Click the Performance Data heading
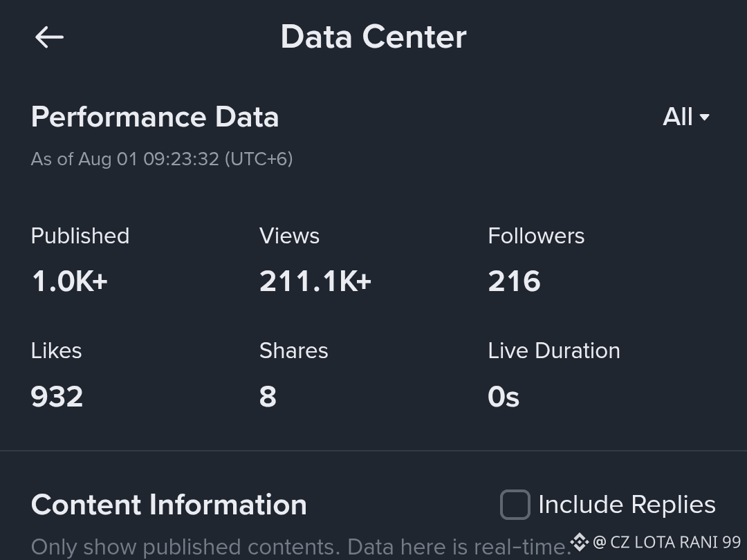Screen dimensions: 747x560 point(155,117)
